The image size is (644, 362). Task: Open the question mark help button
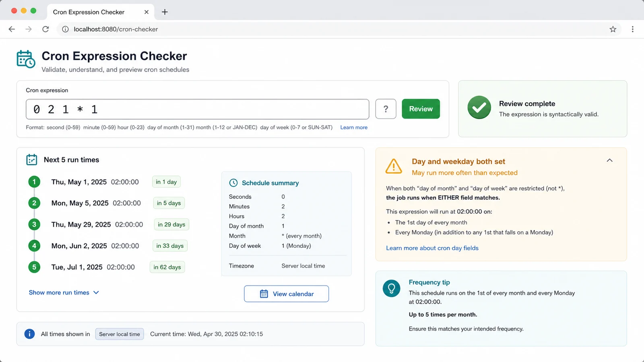coord(386,109)
